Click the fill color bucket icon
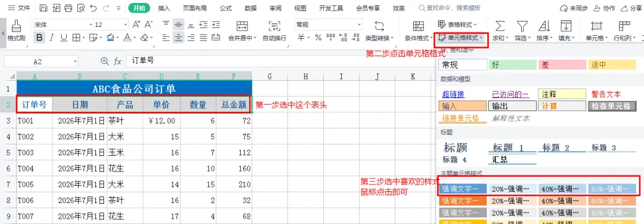 (x=110, y=38)
